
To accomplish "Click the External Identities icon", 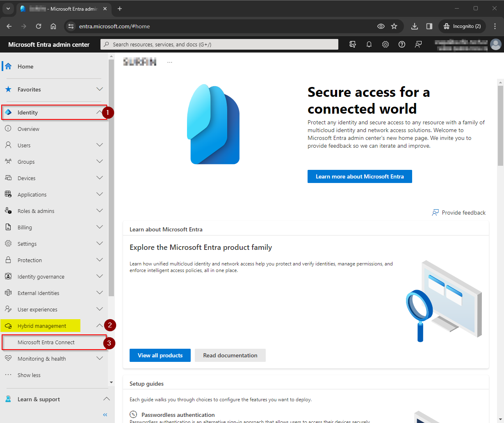I will [x=8, y=293].
